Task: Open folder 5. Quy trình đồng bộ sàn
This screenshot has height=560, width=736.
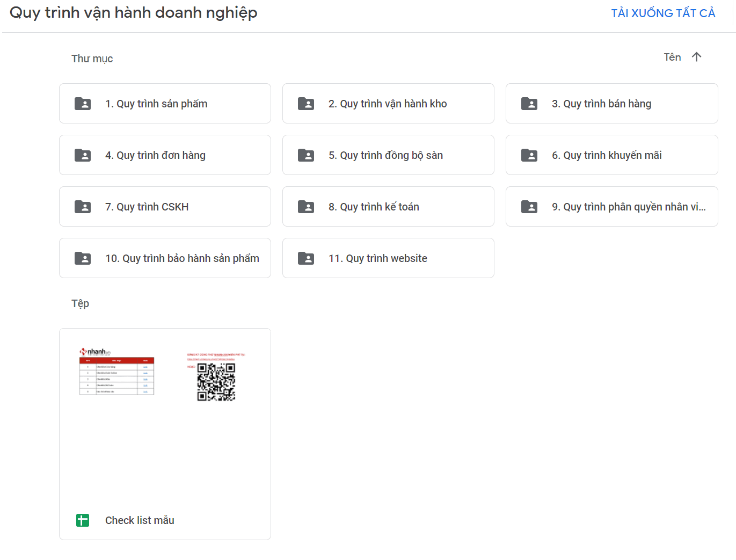Action: pos(385,155)
